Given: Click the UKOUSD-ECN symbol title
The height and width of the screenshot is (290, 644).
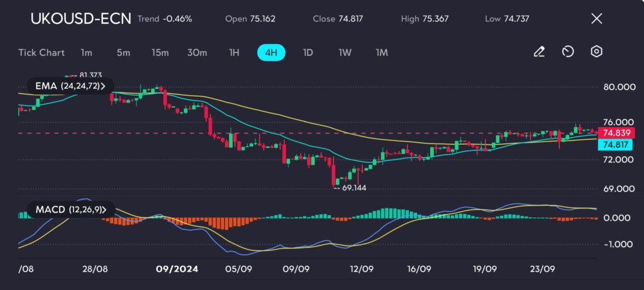Looking at the screenshot, I should 80,19.
